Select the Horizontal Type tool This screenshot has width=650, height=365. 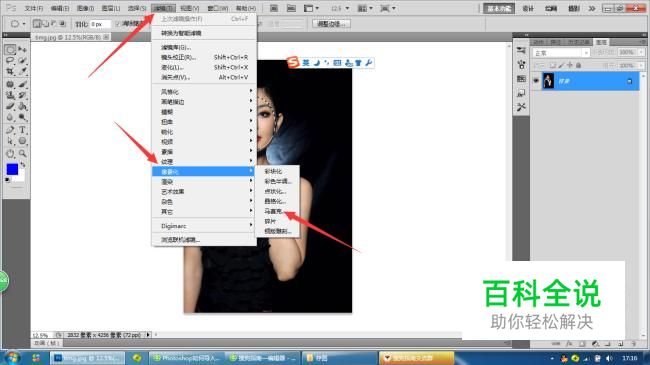[22, 130]
